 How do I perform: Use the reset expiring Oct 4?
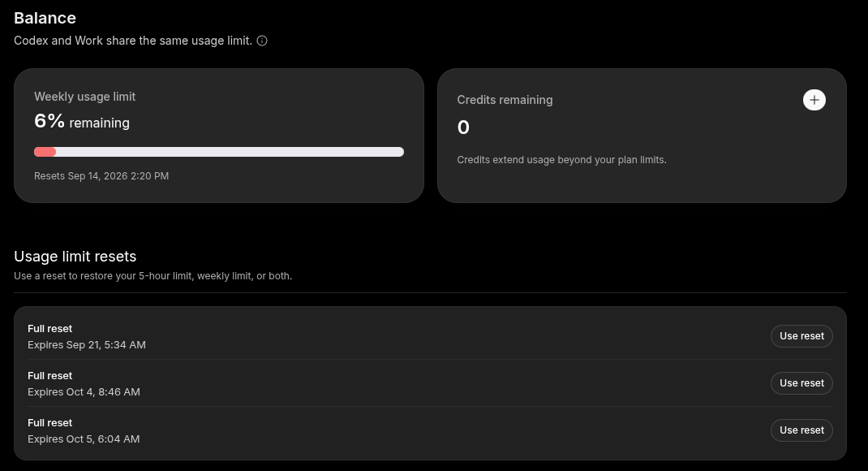[x=801, y=383]
